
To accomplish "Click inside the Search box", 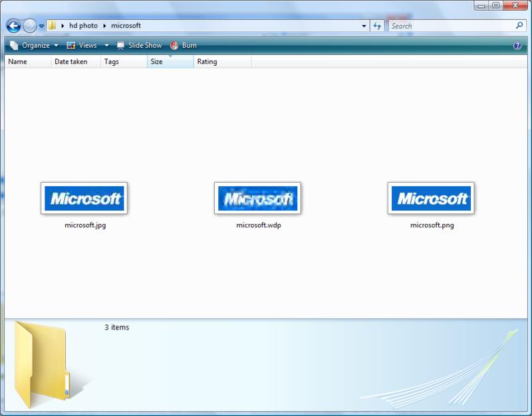I will point(449,26).
